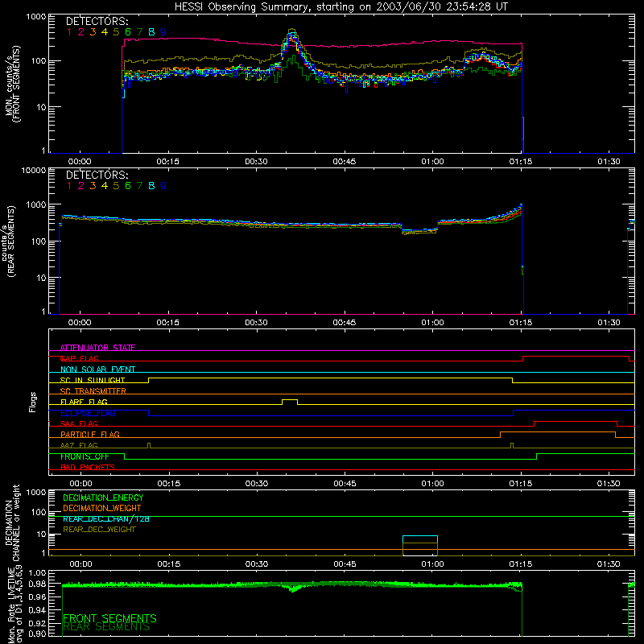Click the SAA_FLAG label
Image resolution: width=644 pixels, height=644 pixels.
(79, 423)
